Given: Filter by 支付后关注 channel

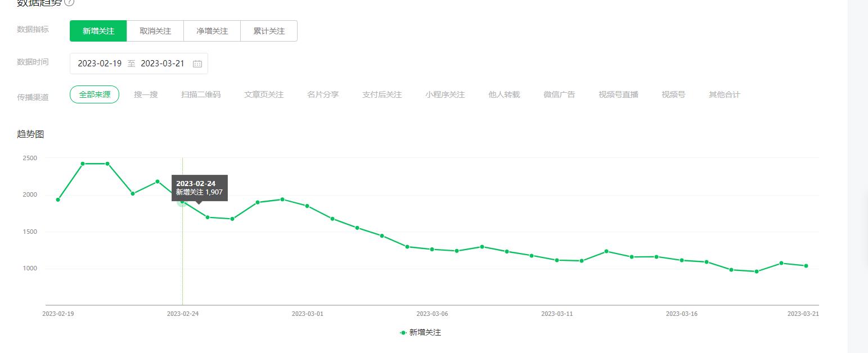Looking at the screenshot, I should pos(382,94).
